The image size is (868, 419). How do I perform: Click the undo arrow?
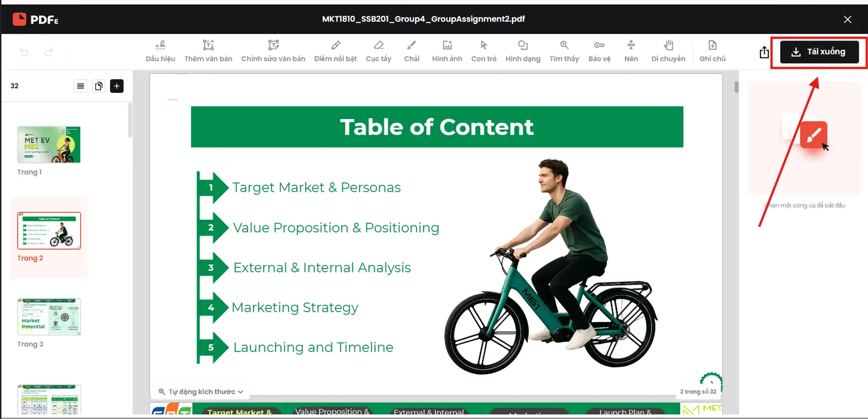(24, 52)
